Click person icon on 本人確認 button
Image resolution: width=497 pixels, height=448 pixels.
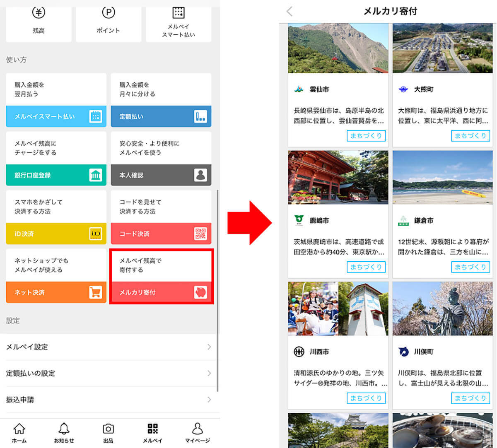click(x=200, y=175)
